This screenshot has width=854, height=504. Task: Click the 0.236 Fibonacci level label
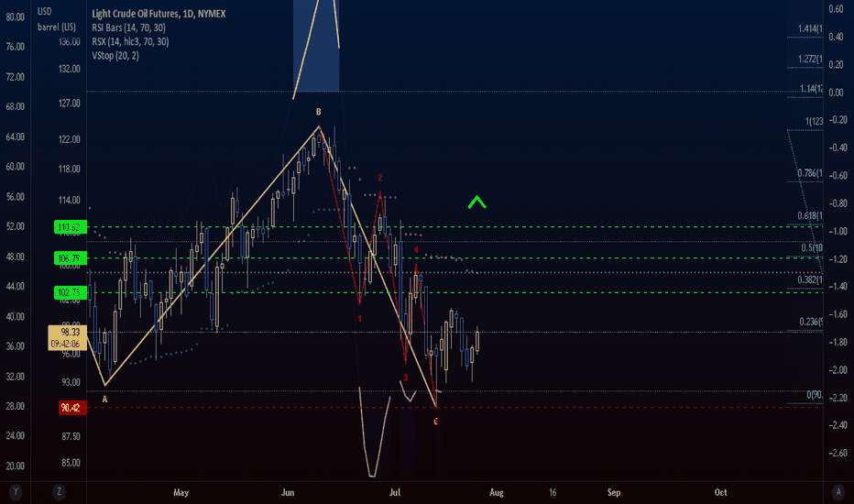click(x=810, y=322)
